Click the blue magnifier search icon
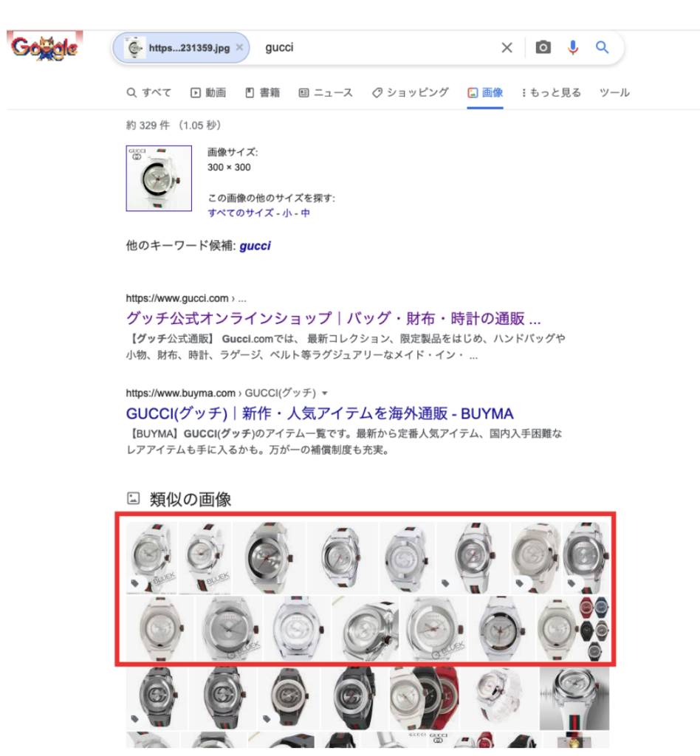 tap(602, 47)
